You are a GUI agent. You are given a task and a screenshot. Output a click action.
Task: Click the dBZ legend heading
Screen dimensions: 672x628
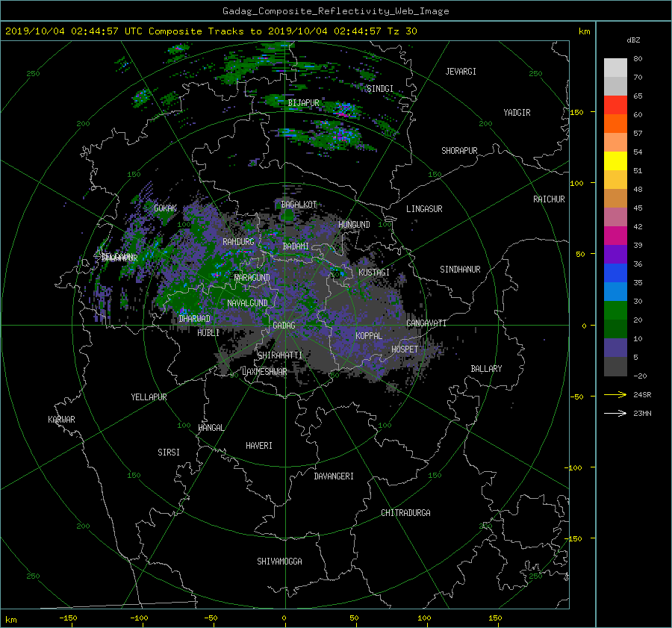click(x=633, y=40)
